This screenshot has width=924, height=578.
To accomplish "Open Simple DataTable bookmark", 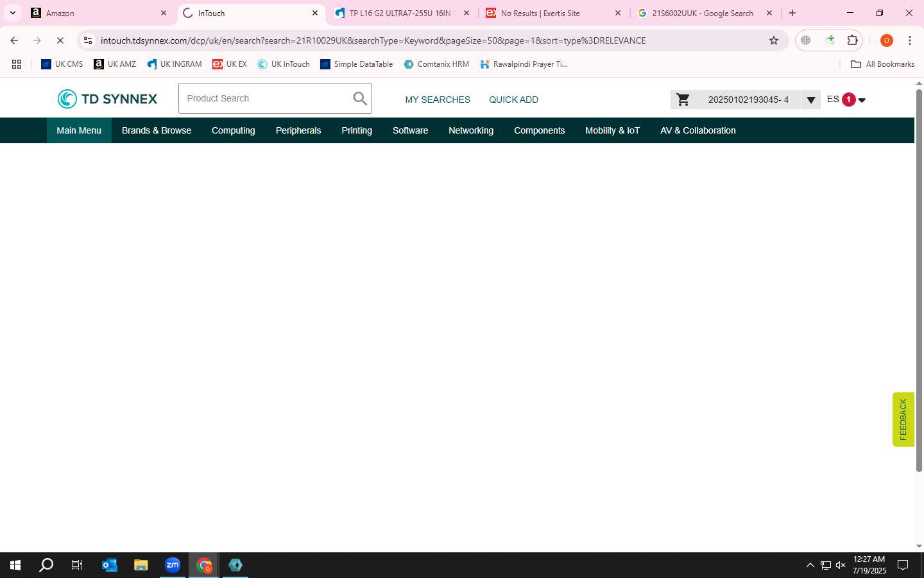I will point(357,64).
